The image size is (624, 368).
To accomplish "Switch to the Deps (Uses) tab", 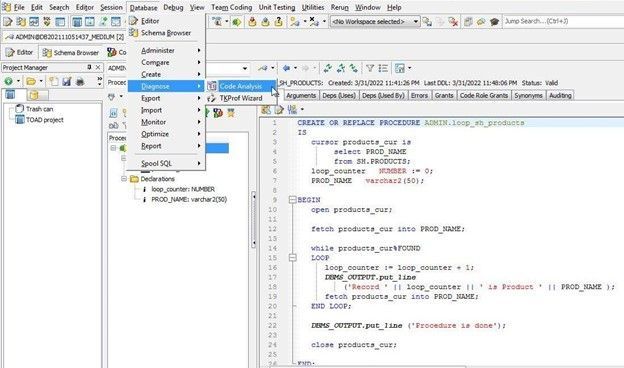I will 339,95.
